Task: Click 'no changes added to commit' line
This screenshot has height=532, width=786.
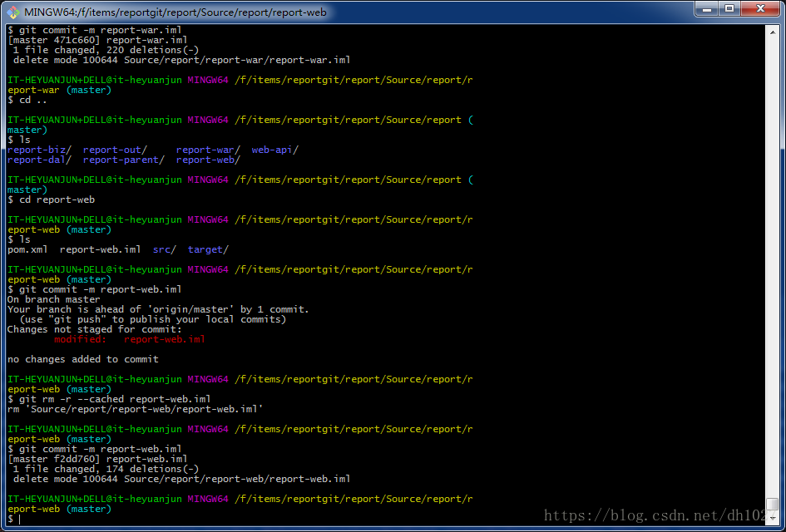Action: pyautogui.click(x=82, y=359)
